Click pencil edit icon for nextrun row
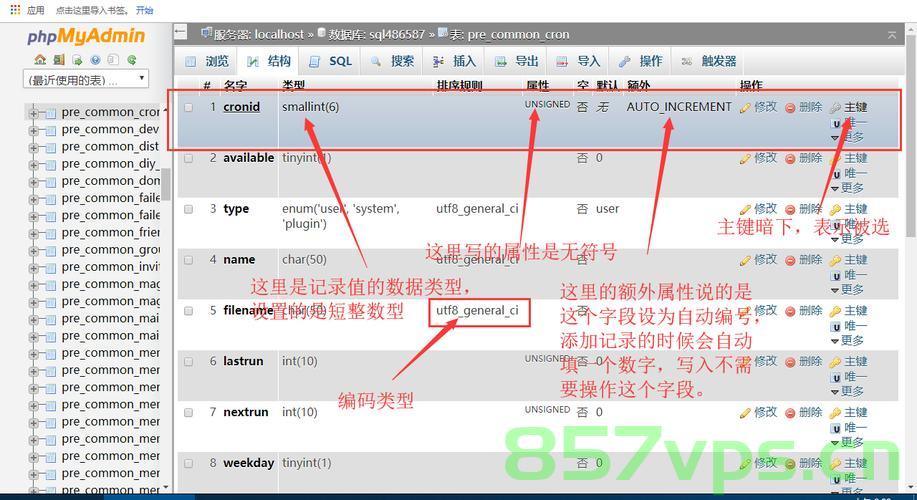The height and width of the screenshot is (500, 917). tap(744, 413)
